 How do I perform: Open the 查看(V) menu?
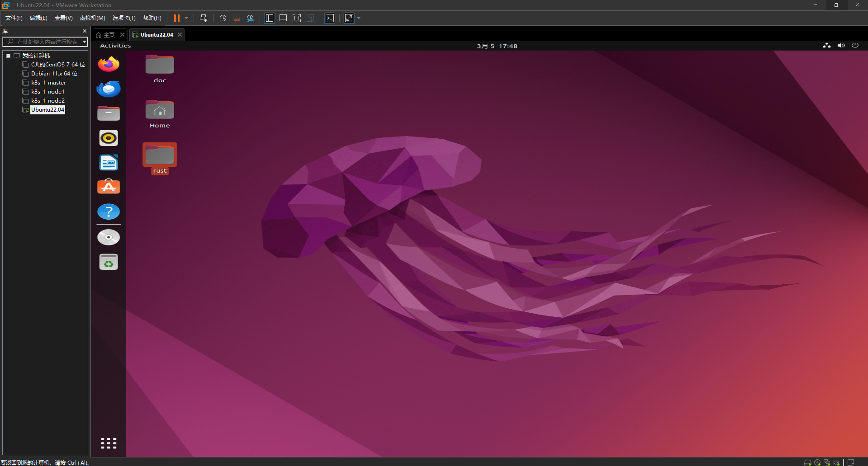(x=63, y=18)
